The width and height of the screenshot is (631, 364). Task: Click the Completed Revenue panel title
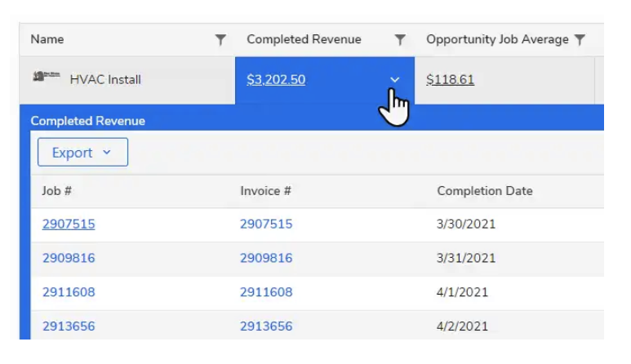click(x=87, y=121)
